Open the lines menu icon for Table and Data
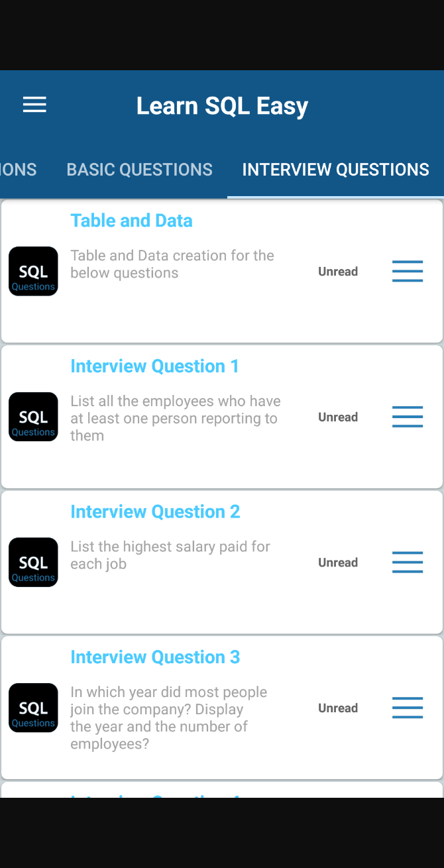444x868 pixels. 408,271
